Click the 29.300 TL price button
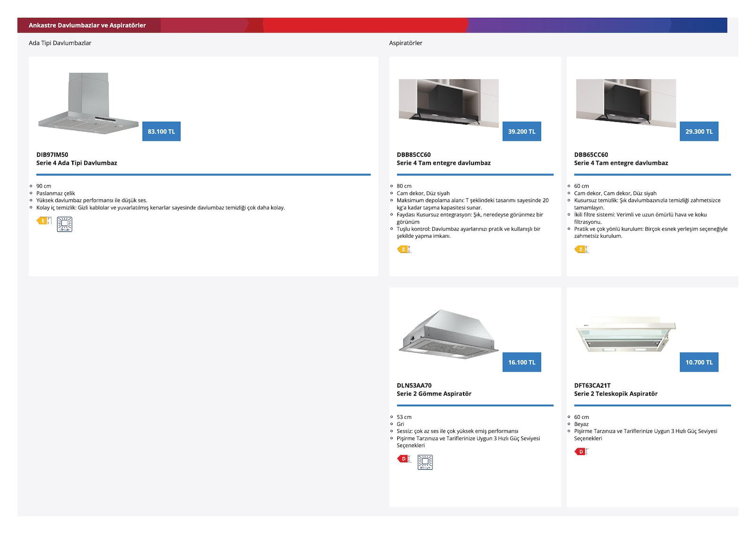This screenshot has height=534, width=756. click(699, 132)
